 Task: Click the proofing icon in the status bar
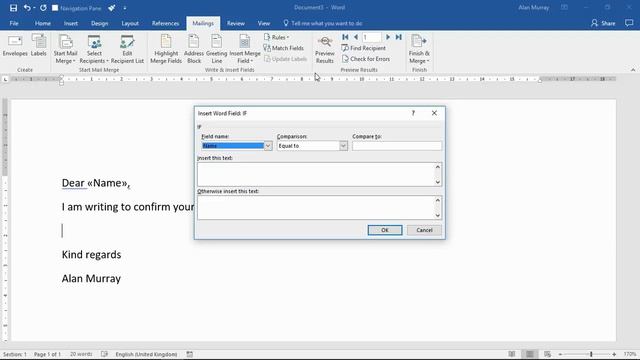104,354
